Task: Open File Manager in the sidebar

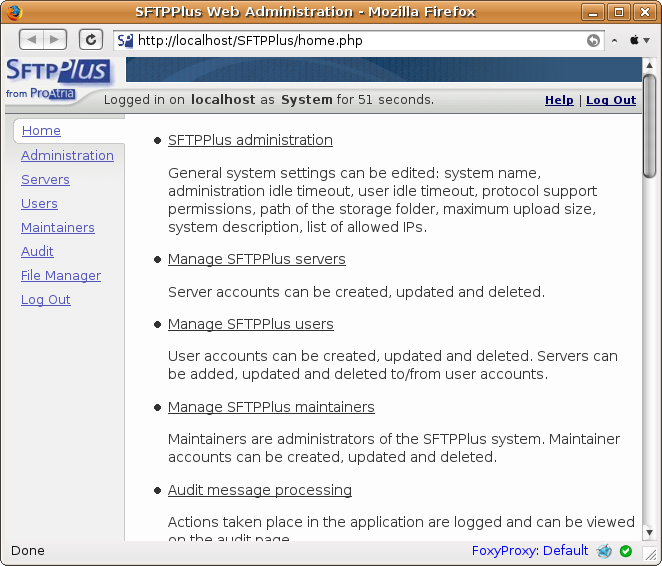Action: 61,276
